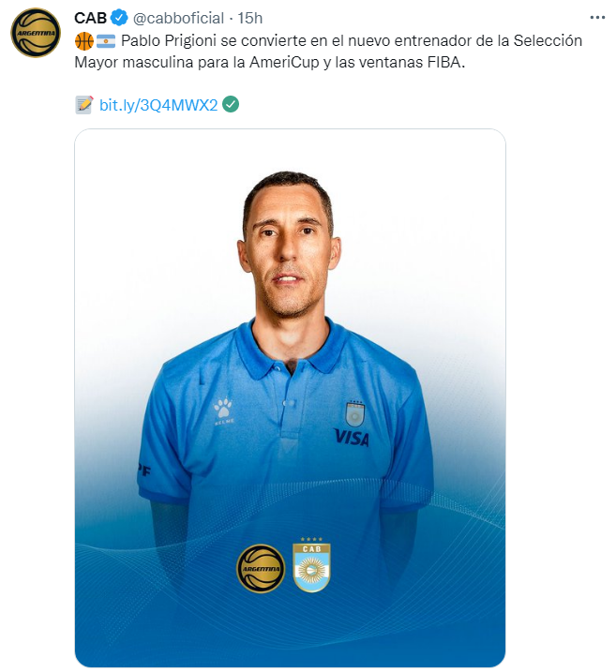The height and width of the screenshot is (672, 616).
Task: Click the 15h timestamp of the tweet
Action: (x=250, y=18)
